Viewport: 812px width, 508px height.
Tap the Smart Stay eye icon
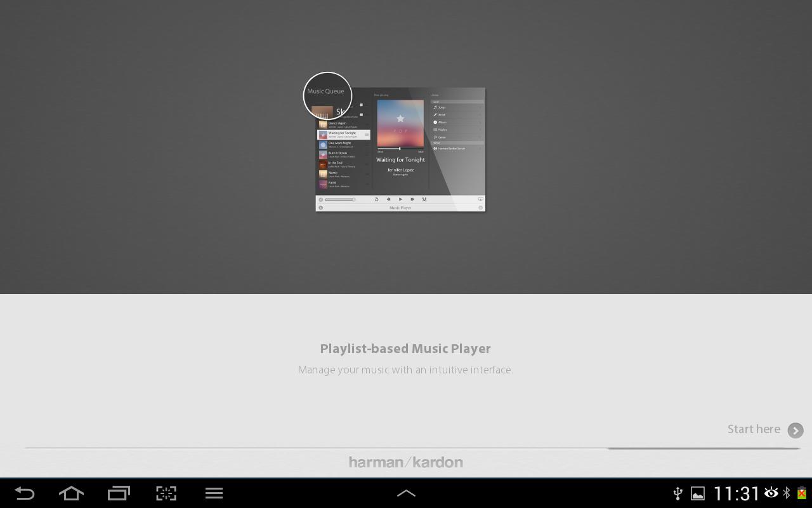[x=771, y=493]
